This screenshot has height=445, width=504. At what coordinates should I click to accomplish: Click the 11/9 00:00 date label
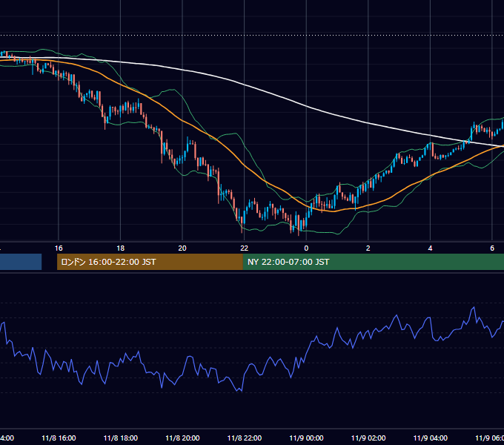(306, 438)
